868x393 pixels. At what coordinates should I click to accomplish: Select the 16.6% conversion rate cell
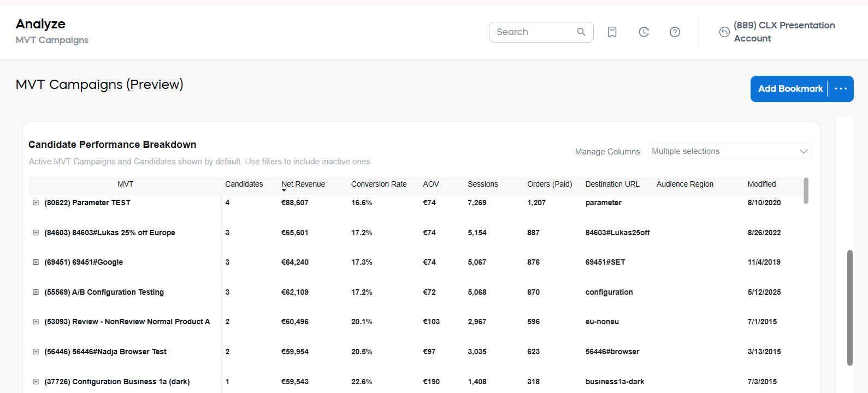pos(362,203)
